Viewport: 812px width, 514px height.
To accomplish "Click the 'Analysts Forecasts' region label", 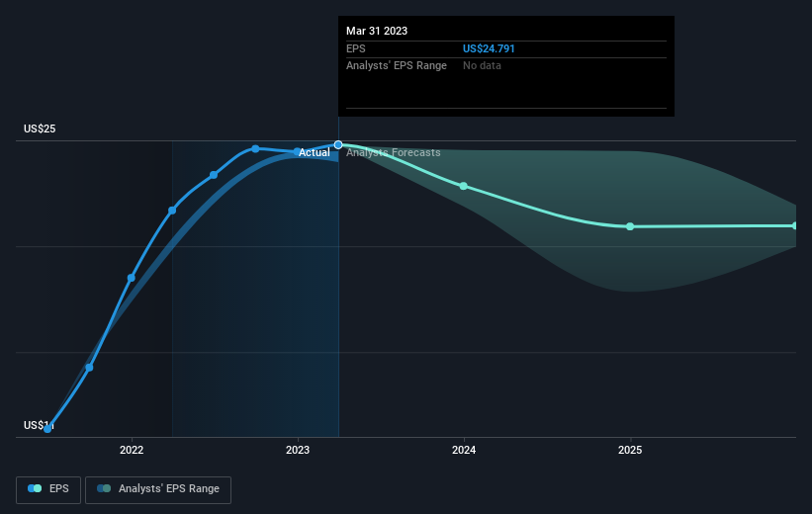I will pyautogui.click(x=393, y=152).
